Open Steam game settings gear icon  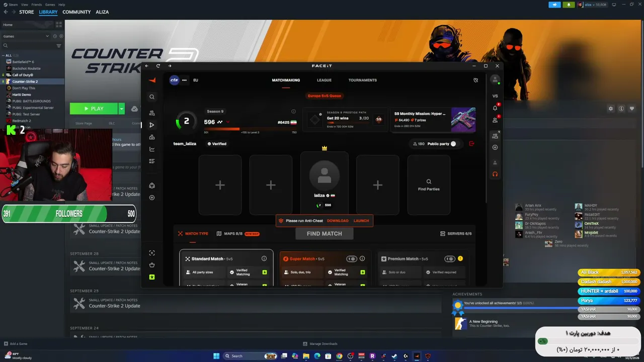pos(611,109)
